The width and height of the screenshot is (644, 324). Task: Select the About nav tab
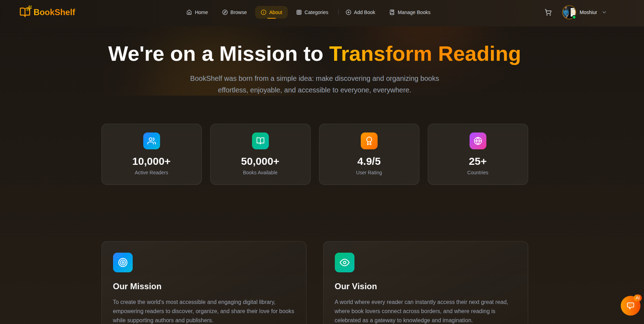[x=271, y=12]
